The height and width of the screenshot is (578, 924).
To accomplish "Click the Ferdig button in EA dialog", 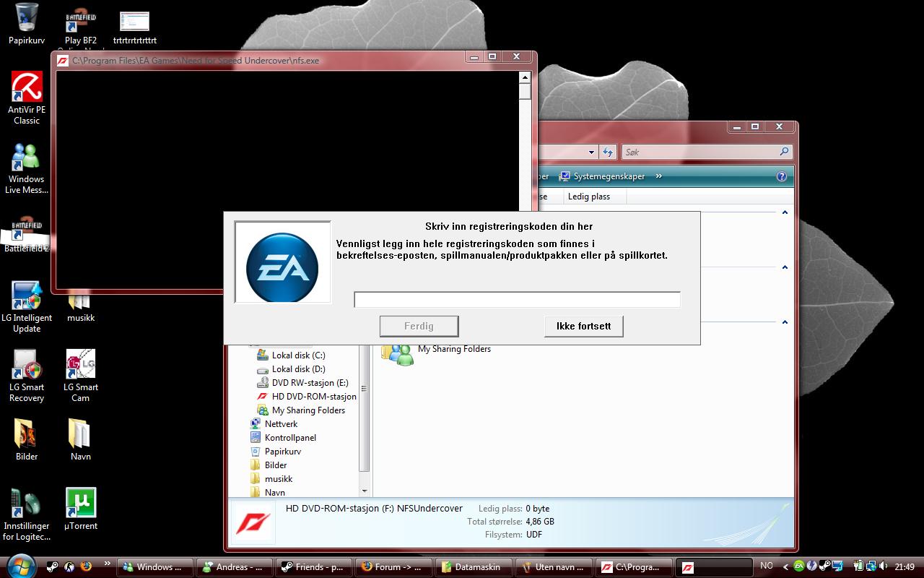I will click(x=419, y=327).
